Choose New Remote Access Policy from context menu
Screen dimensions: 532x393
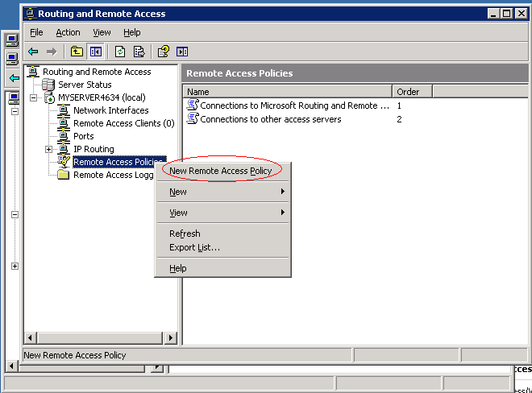(222, 171)
